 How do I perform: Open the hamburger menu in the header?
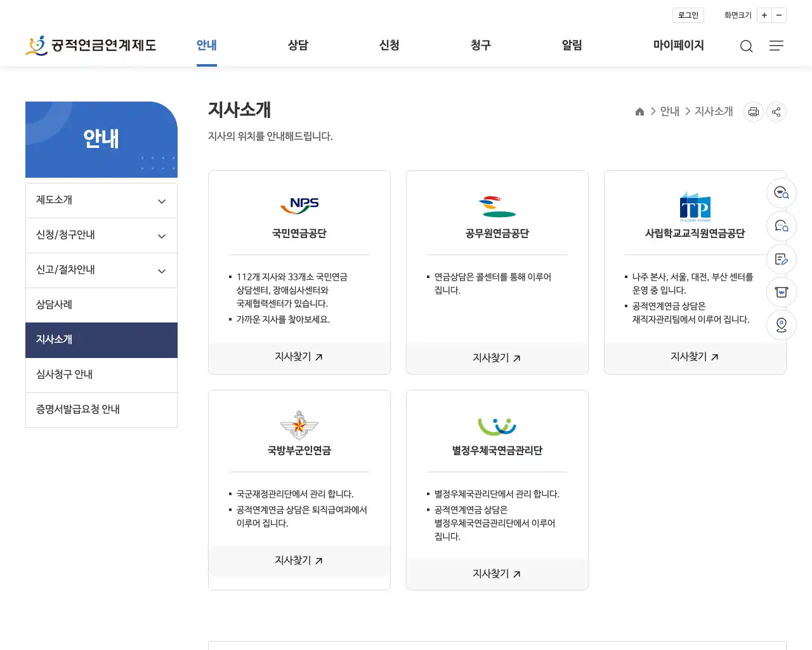[x=776, y=46]
